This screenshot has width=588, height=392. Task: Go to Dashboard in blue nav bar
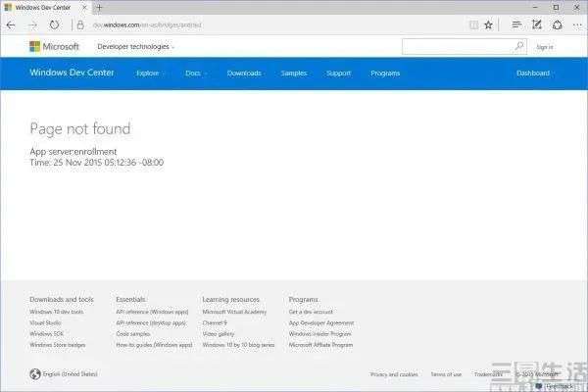point(533,73)
